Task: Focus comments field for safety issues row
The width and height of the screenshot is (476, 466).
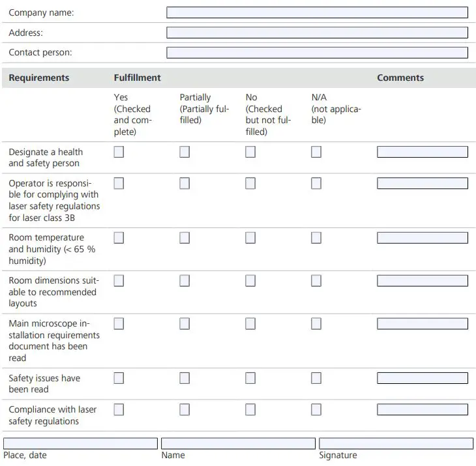Action: pyautogui.click(x=422, y=378)
